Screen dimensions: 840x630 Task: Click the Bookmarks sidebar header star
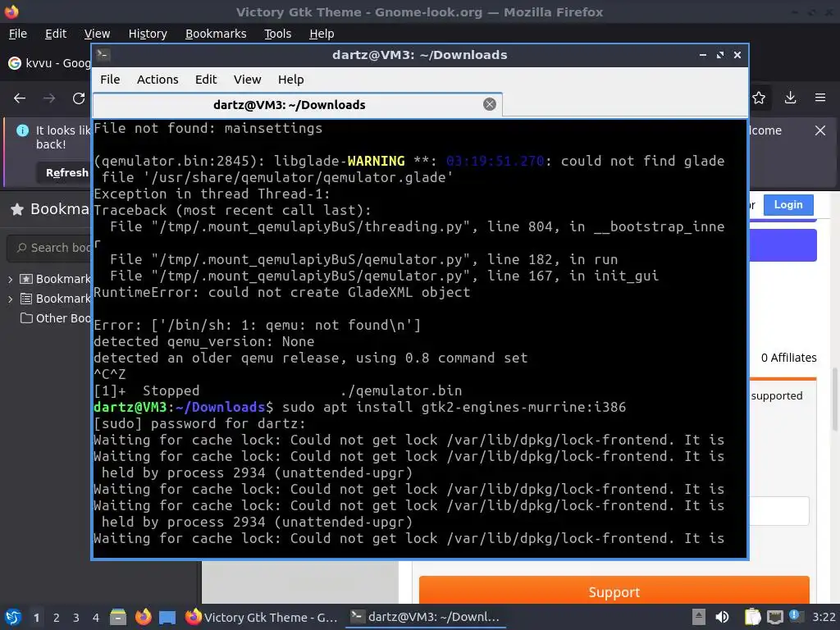[17, 209]
